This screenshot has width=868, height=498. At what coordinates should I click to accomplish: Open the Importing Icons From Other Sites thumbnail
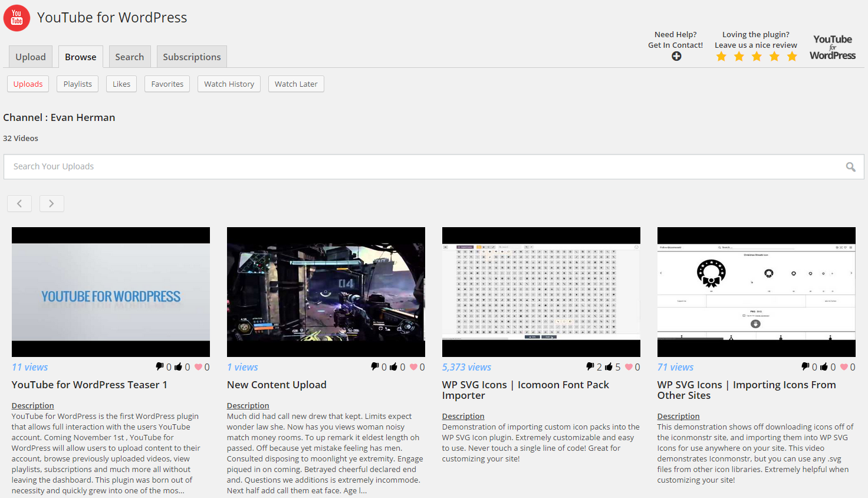coord(757,292)
